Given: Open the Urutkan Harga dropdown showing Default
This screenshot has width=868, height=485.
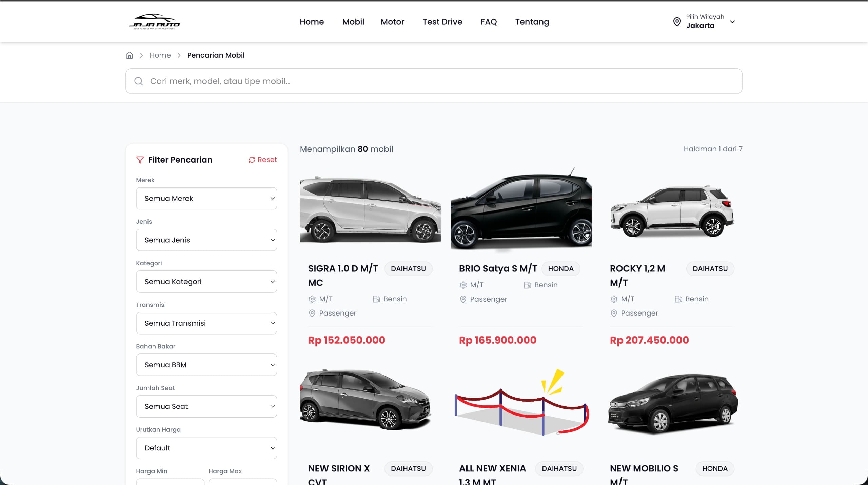Looking at the screenshot, I should click(206, 448).
